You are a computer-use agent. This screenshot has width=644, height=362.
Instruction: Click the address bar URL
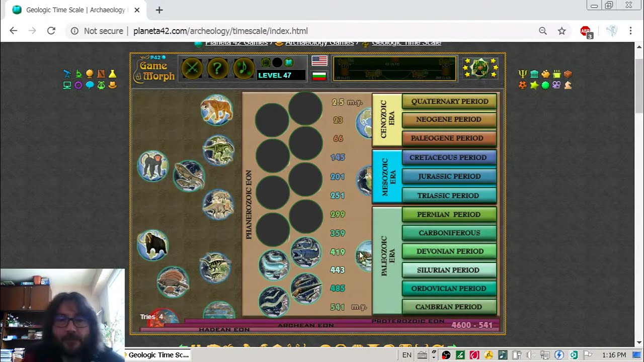pyautogui.click(x=220, y=31)
